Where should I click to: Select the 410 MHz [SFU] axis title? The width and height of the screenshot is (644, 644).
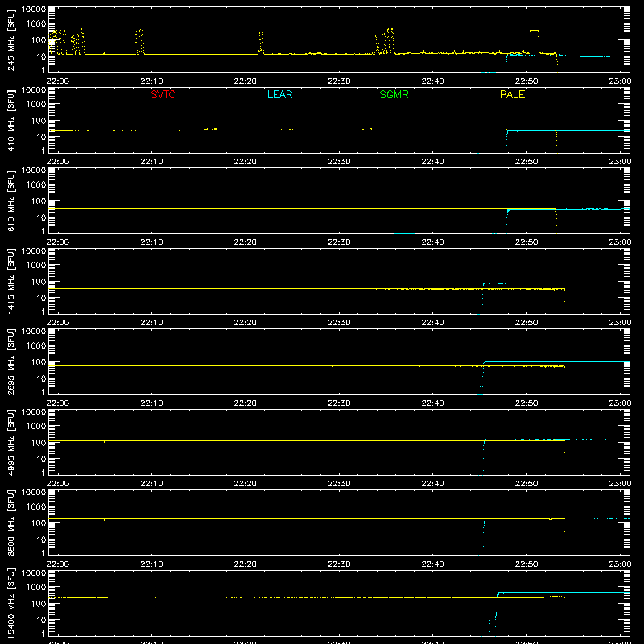(11, 121)
